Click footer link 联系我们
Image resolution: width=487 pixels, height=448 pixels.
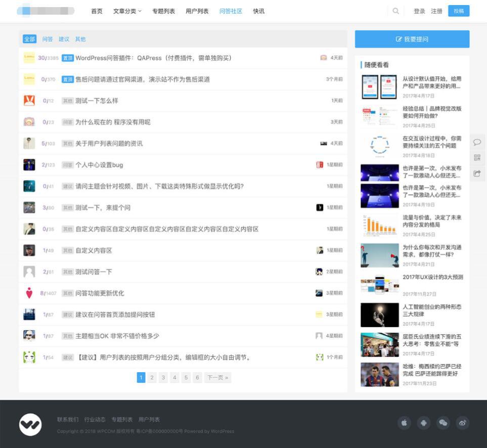(x=68, y=420)
